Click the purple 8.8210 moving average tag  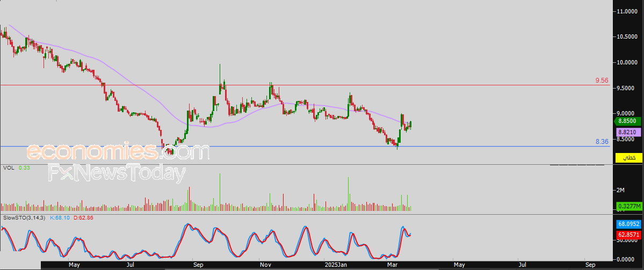[627, 132]
